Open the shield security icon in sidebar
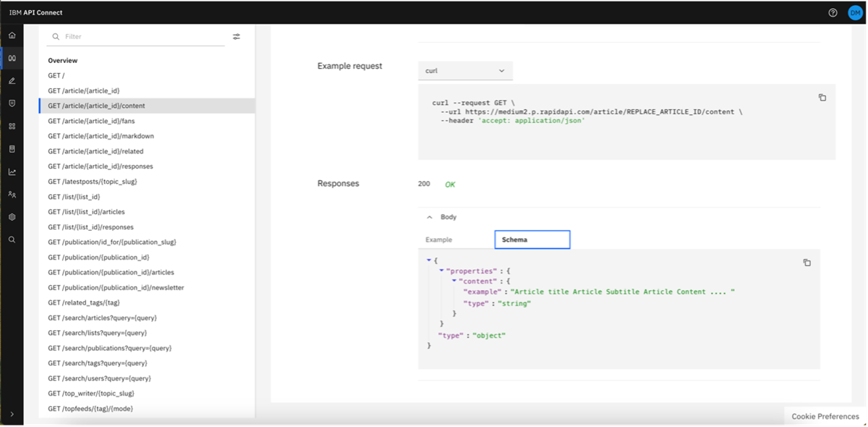Screen dimensions: 868x427 coord(12,103)
